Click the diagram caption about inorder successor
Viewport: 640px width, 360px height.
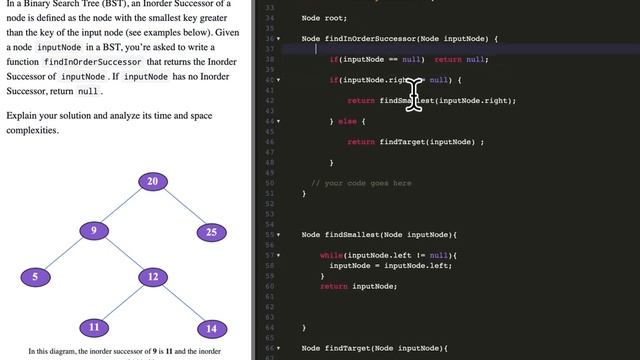click(x=124, y=351)
